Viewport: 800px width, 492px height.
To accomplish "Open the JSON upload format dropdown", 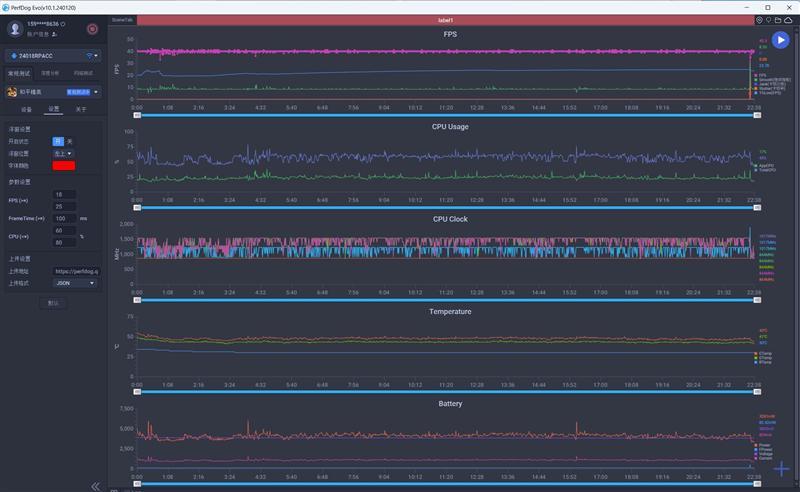I will [76, 283].
